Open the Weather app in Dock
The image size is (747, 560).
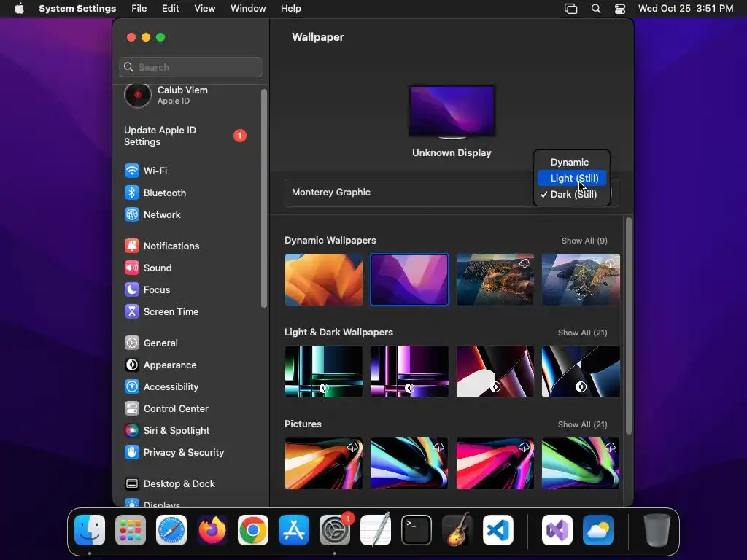click(598, 530)
